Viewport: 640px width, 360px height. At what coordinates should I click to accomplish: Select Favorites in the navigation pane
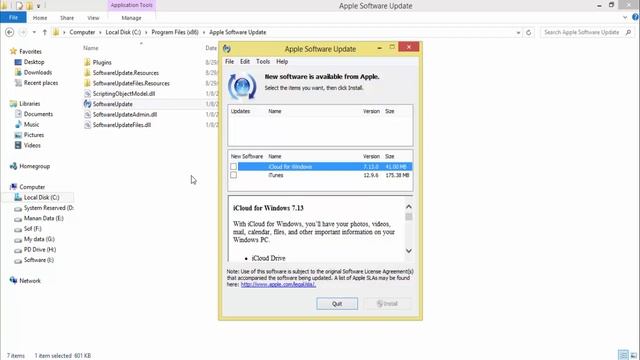(x=30, y=51)
